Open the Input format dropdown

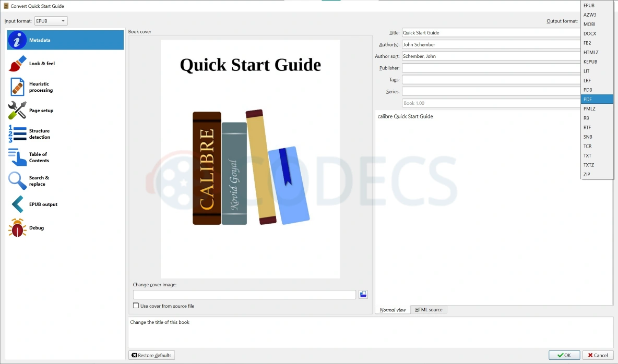point(51,21)
